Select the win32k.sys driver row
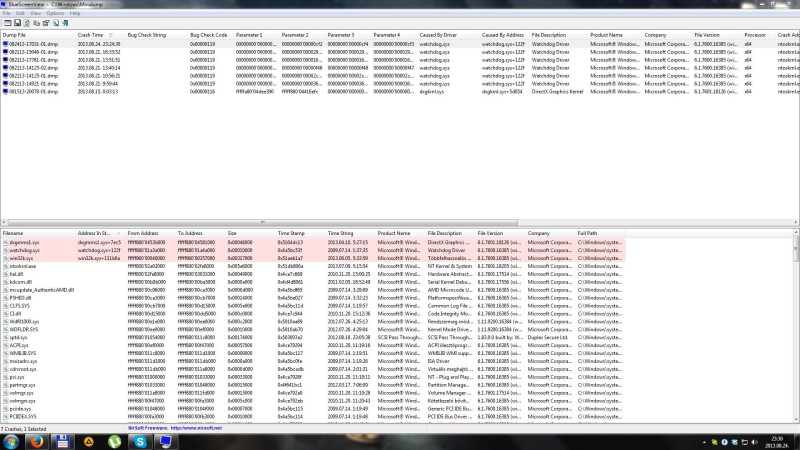The height and width of the screenshot is (450, 800). tap(313, 258)
